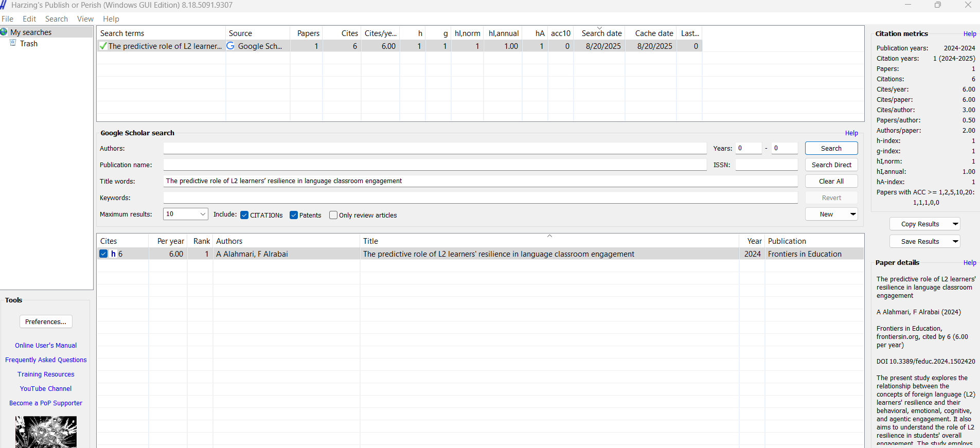980x448 pixels.
Task: Select the A Alahmari, F Alrabai authors cell
Action: coord(287,254)
